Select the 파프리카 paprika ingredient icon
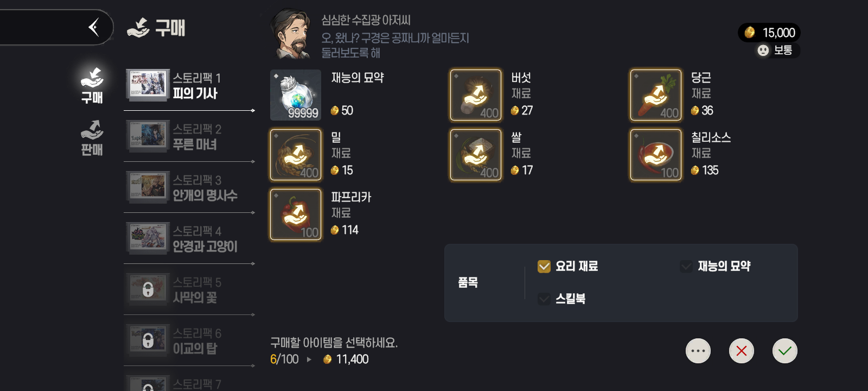The width and height of the screenshot is (868, 391). [x=296, y=215]
